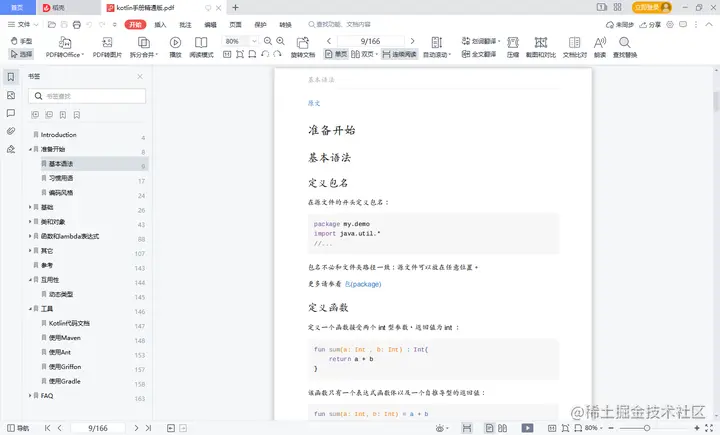Toggle continuous reading mode
The width and height of the screenshot is (720, 435).
399,54
